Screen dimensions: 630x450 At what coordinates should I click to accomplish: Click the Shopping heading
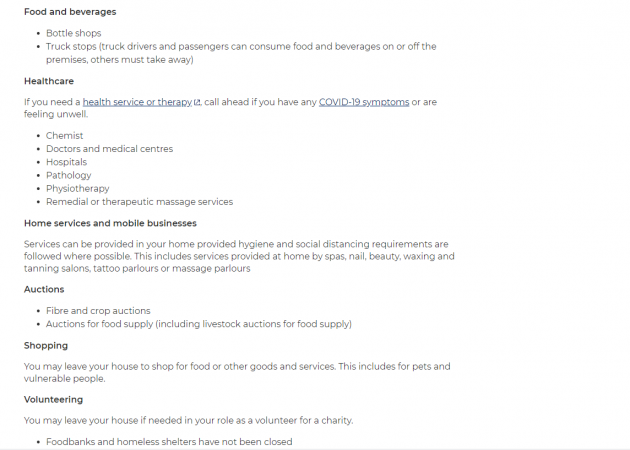(x=46, y=346)
